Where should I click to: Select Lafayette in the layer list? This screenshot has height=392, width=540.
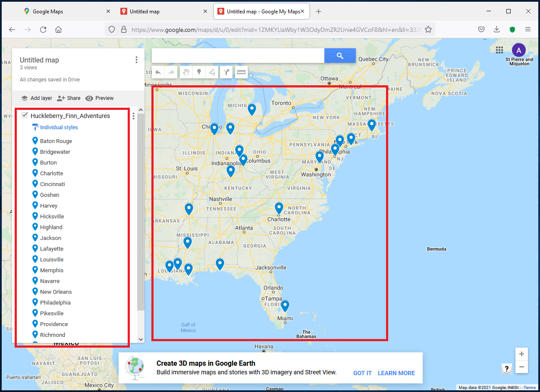(52, 249)
